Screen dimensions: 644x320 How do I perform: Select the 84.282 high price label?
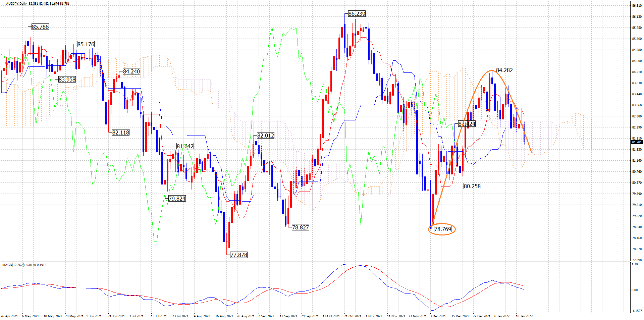(x=504, y=70)
